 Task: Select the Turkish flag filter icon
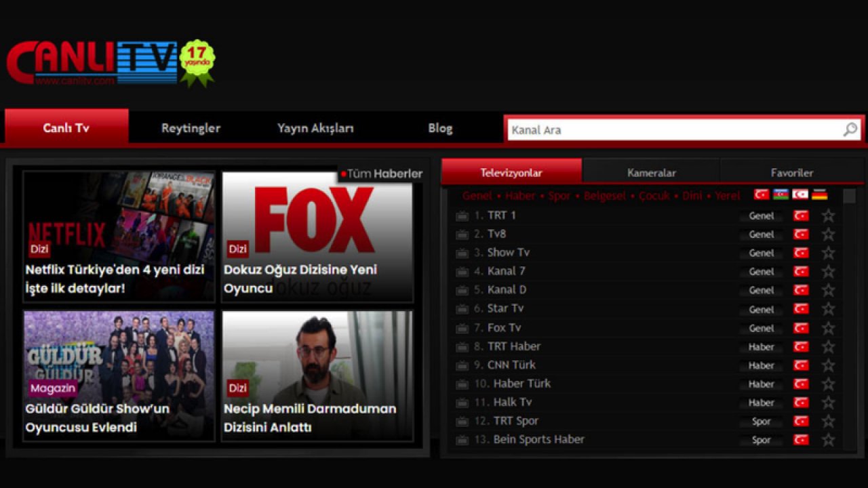[761, 195]
